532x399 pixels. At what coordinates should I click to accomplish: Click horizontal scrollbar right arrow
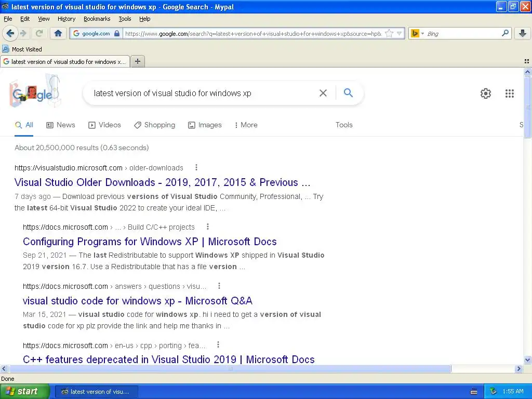518,368
